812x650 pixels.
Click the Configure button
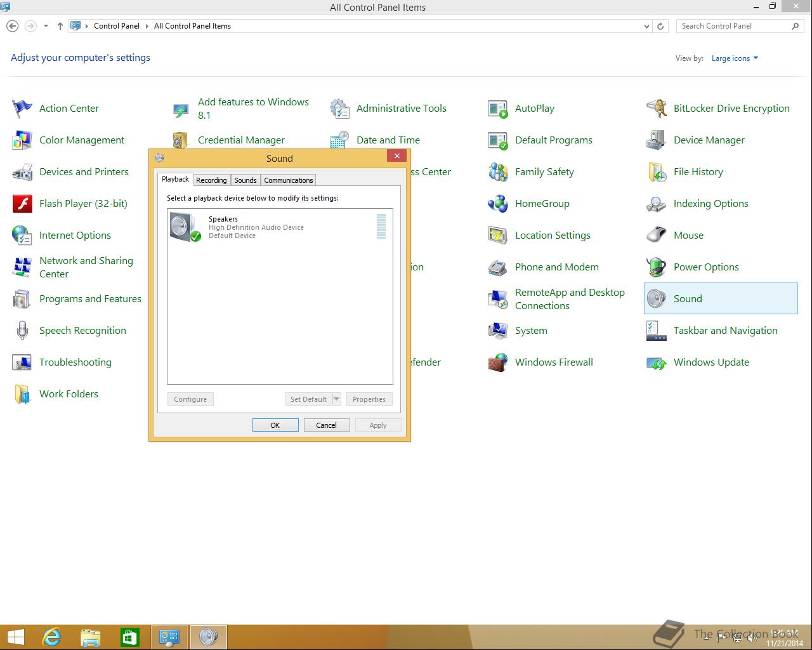190,399
